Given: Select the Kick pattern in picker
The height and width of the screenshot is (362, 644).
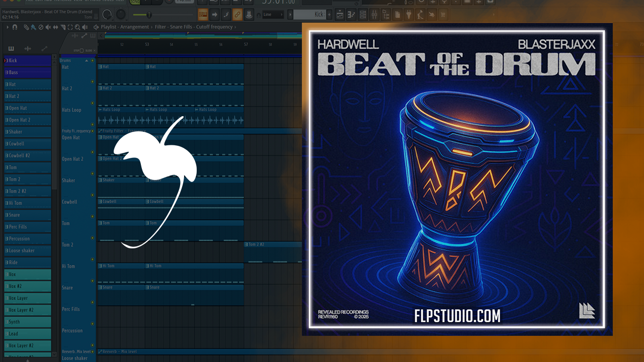Looking at the screenshot, I should point(28,60).
